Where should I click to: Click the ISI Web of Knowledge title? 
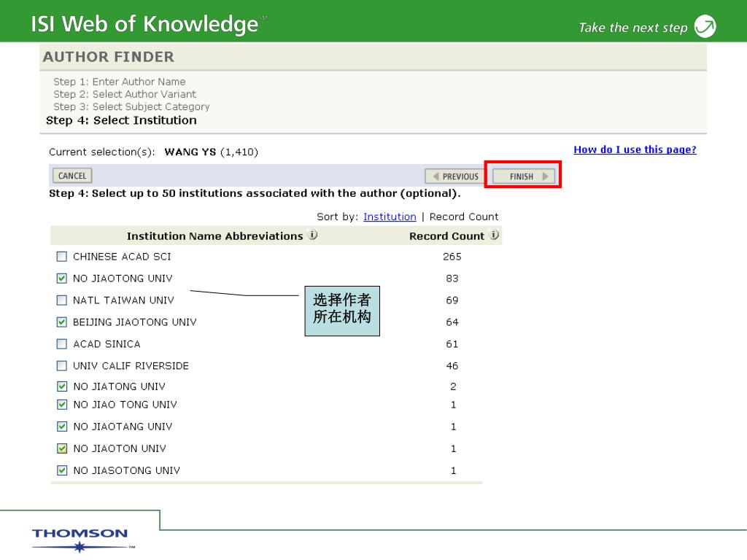coord(145,24)
